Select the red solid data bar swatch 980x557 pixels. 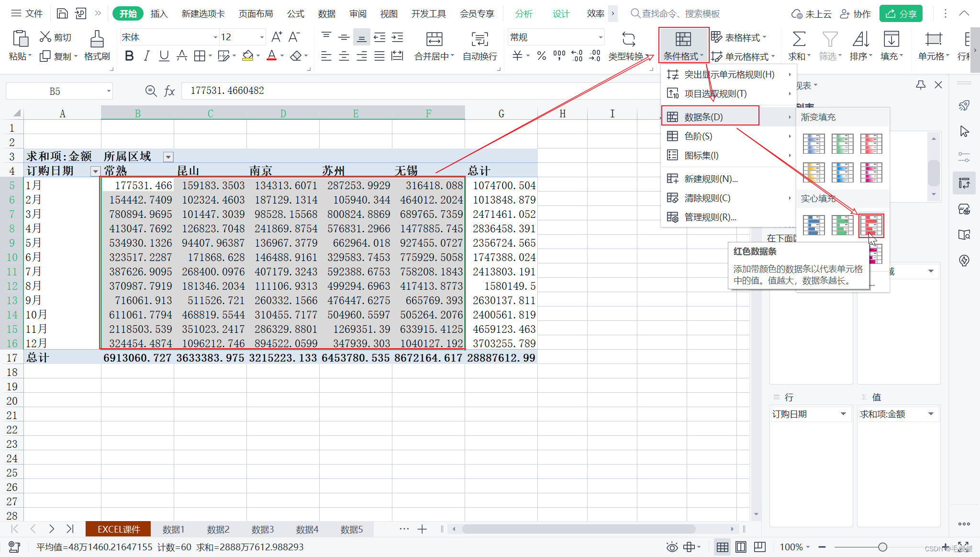(871, 225)
